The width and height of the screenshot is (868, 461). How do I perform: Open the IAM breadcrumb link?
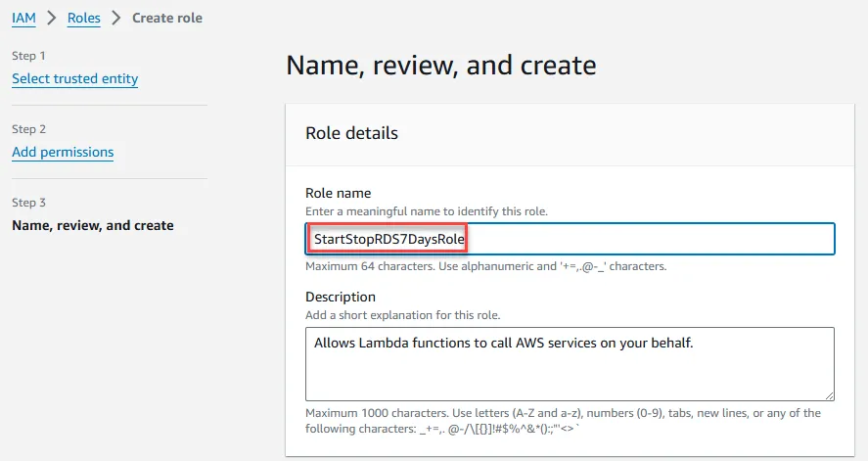[x=23, y=18]
